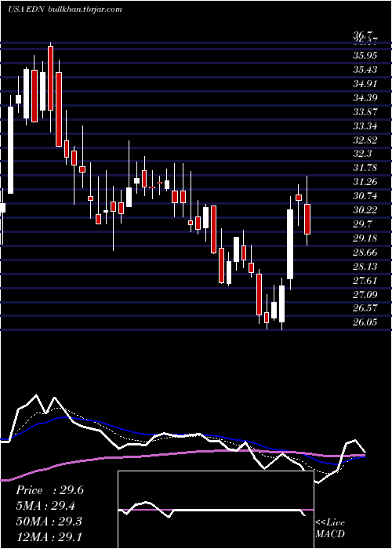
Task: Click the 26.05 price axis label
Action: click(365, 322)
